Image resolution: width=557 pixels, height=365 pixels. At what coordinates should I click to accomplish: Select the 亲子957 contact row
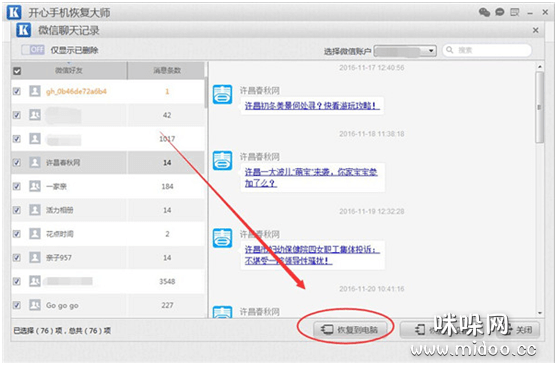pyautogui.click(x=108, y=258)
